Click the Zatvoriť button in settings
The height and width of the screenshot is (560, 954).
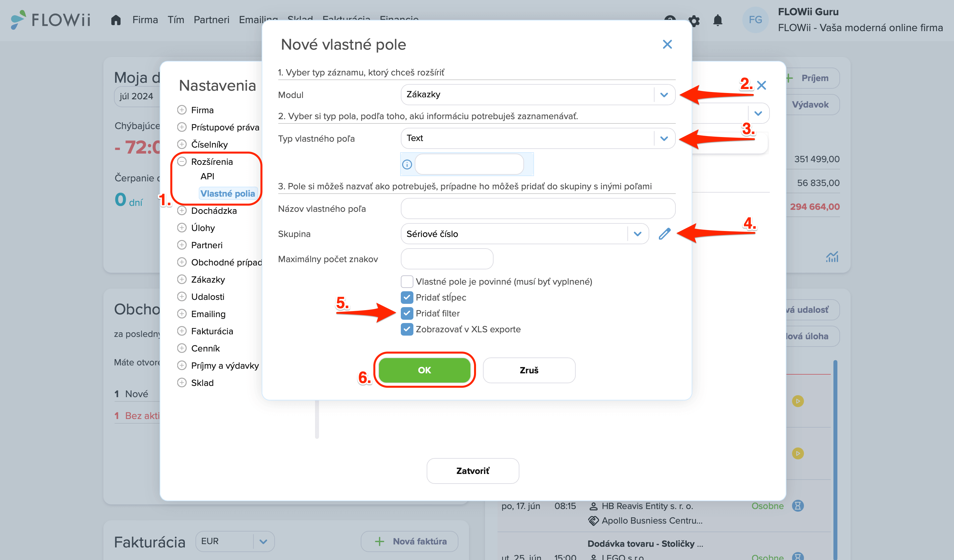pyautogui.click(x=472, y=471)
